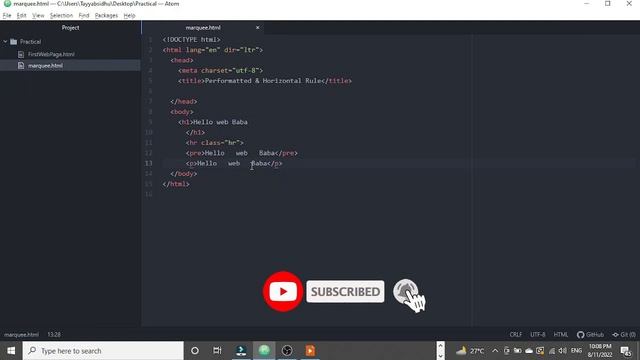The height and width of the screenshot is (360, 640).
Task: Close the marquee.html tab
Action: [258, 28]
